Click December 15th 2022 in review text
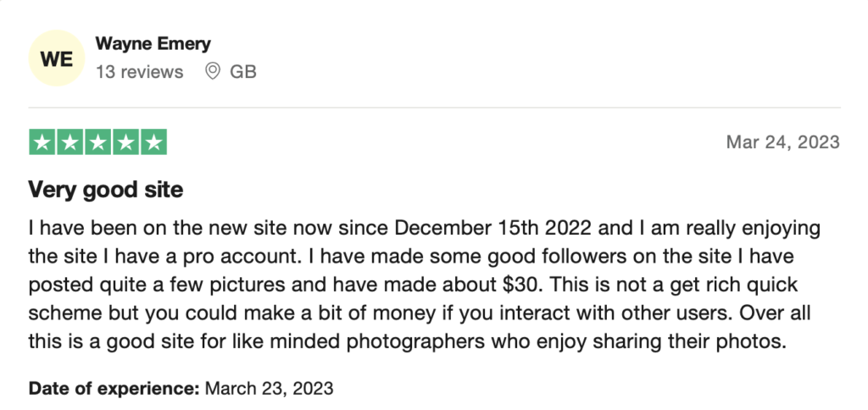Viewport: 868px width, 410px height. [x=493, y=228]
